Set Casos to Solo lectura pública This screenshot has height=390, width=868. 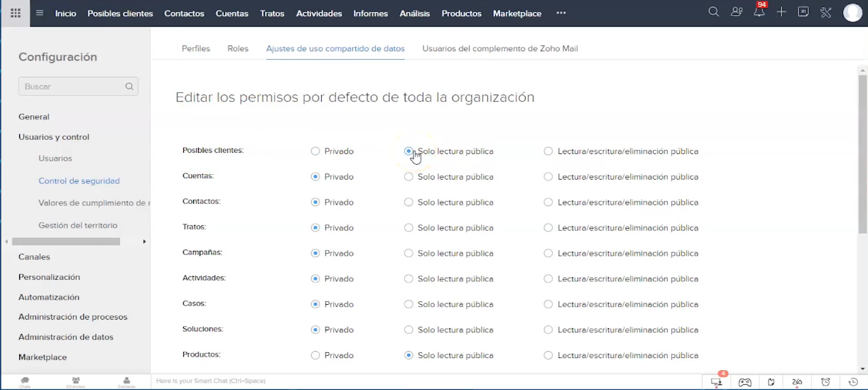click(x=408, y=305)
